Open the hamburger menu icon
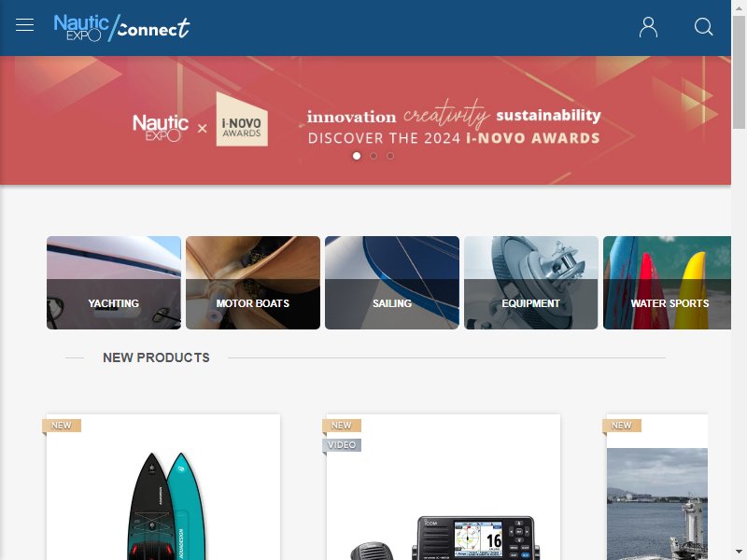 (x=25, y=25)
